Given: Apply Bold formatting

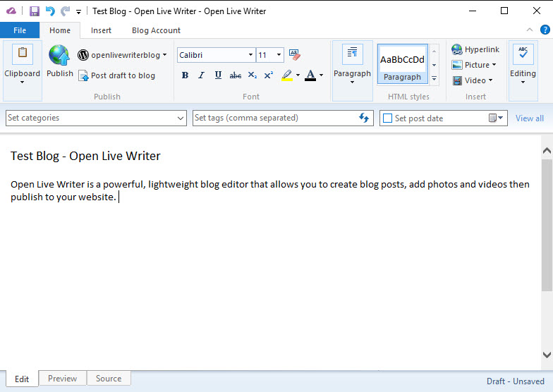Looking at the screenshot, I should point(185,75).
